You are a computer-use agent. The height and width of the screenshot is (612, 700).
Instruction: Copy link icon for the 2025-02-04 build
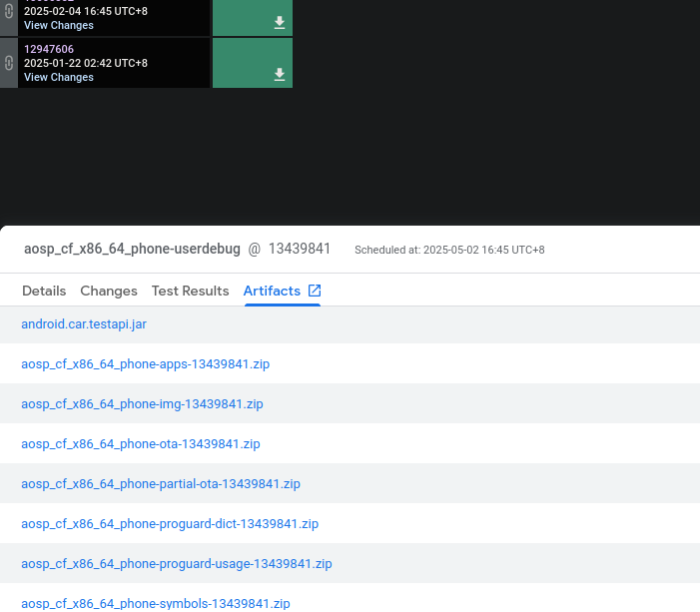8,11
